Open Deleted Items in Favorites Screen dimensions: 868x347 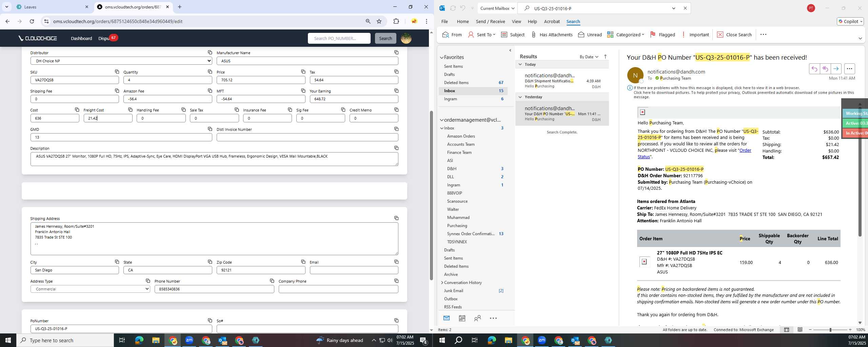point(456,82)
